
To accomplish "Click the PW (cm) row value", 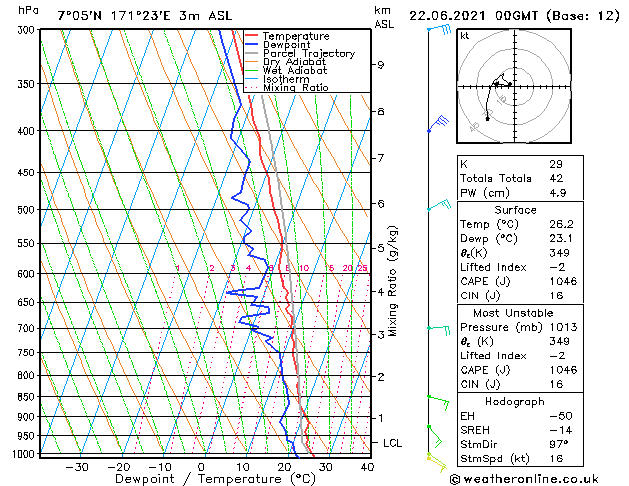I will click(x=558, y=193).
